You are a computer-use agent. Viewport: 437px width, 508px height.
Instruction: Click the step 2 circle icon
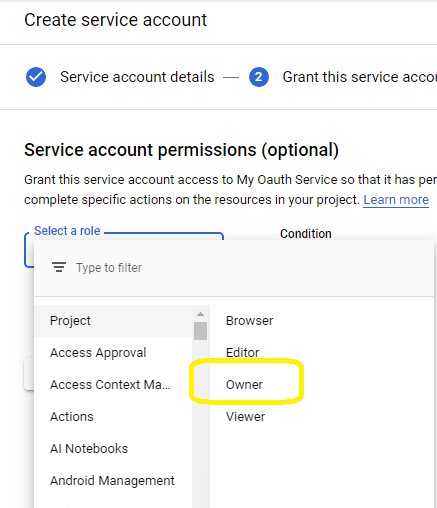(259, 77)
